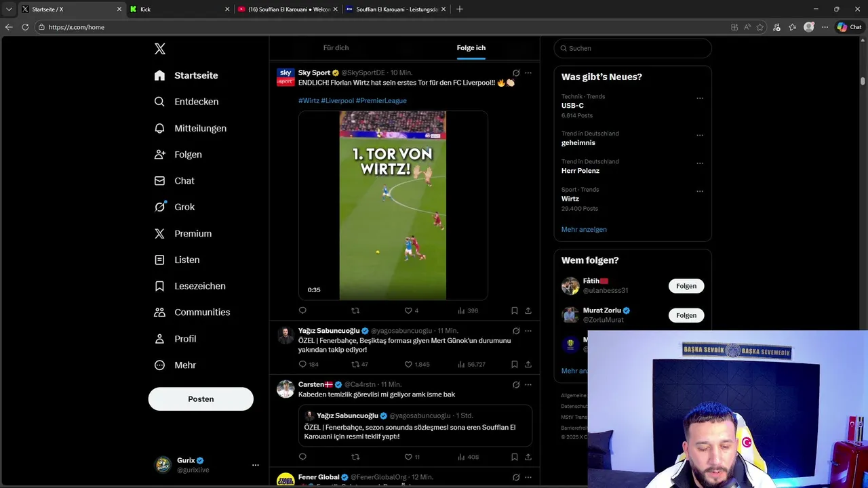Open options for Wirtz trend
The image size is (868, 488).
click(x=700, y=192)
